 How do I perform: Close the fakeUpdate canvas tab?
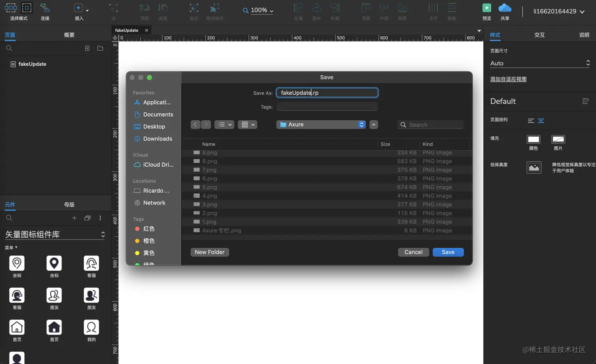[147, 30]
